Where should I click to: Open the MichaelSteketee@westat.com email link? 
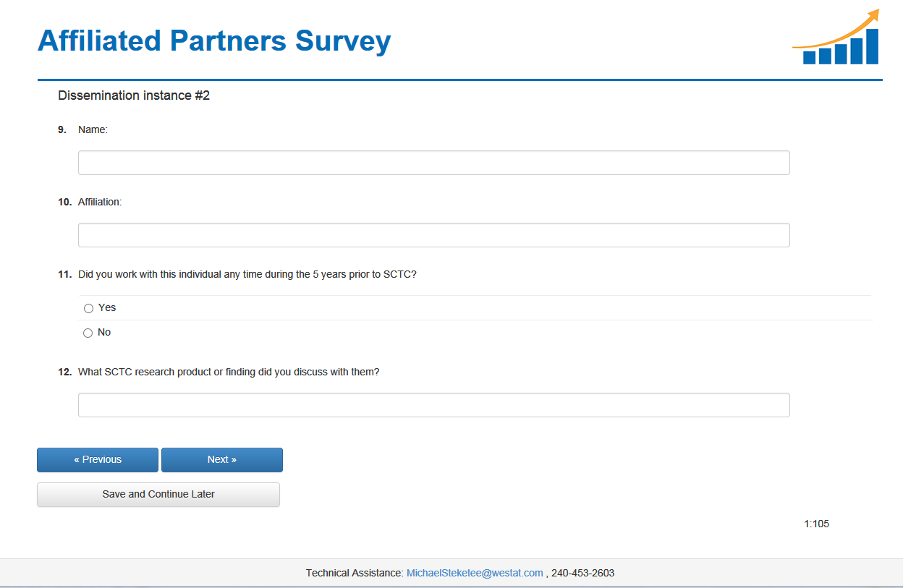475,573
